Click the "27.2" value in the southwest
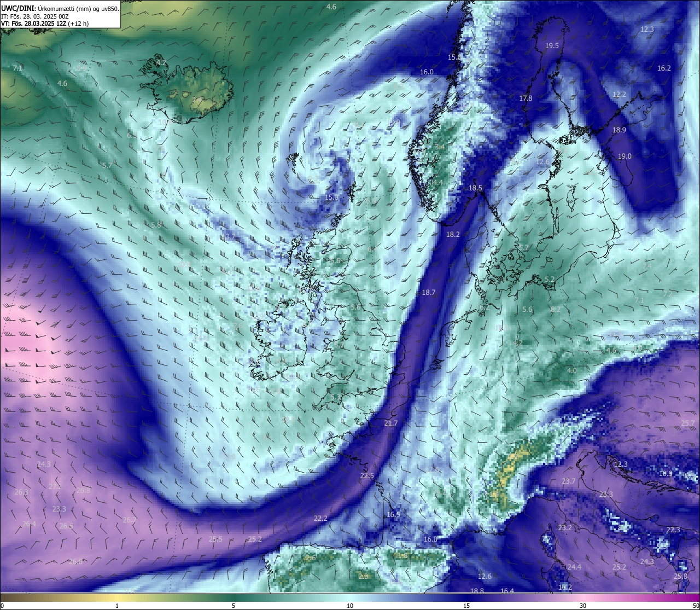This screenshot has width=700, height=610. (x=55, y=486)
